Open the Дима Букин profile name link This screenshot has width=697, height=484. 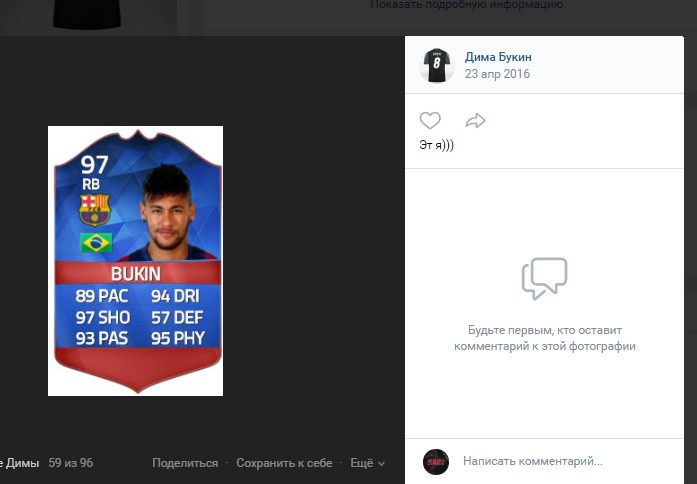[x=498, y=57]
